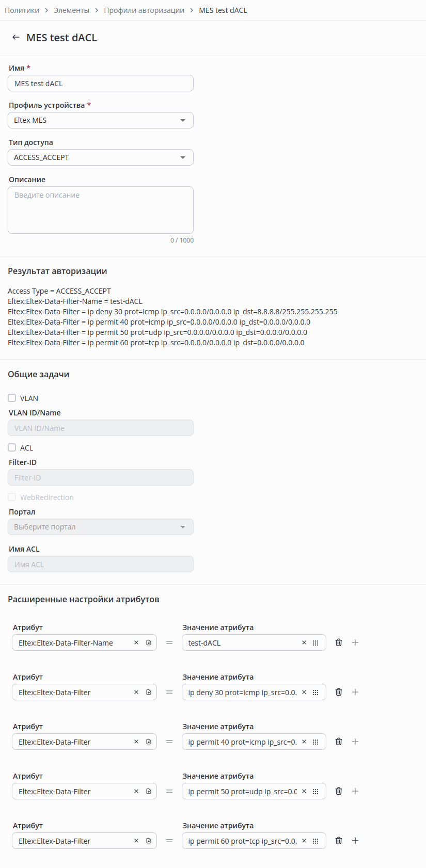
Task: Click into the description text area
Action: (101, 210)
